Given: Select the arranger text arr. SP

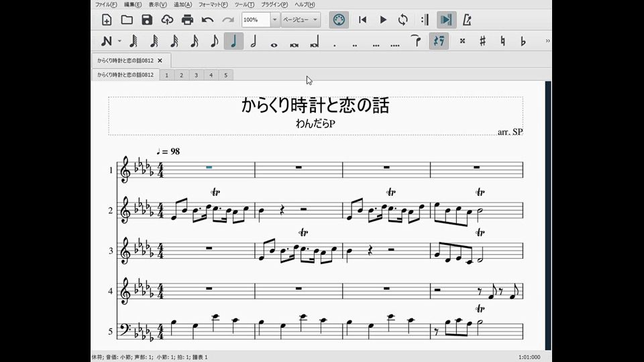Looking at the screenshot, I should (x=510, y=132).
